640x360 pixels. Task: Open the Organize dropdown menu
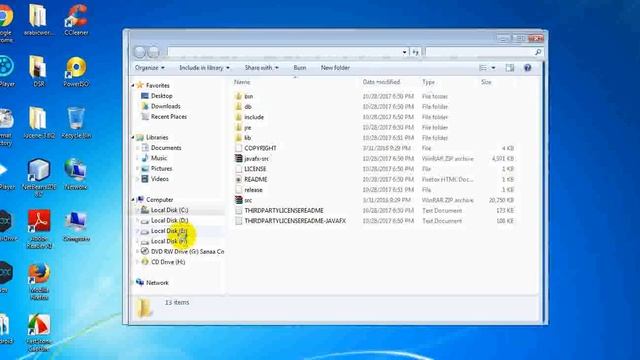150,68
